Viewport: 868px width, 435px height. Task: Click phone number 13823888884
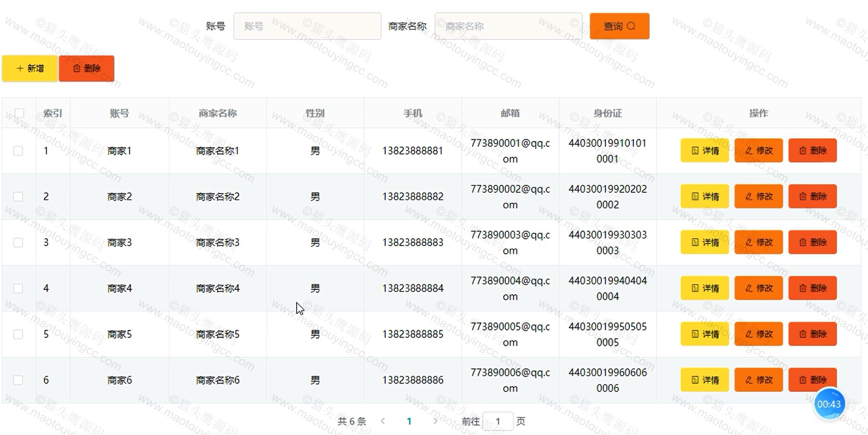click(412, 288)
